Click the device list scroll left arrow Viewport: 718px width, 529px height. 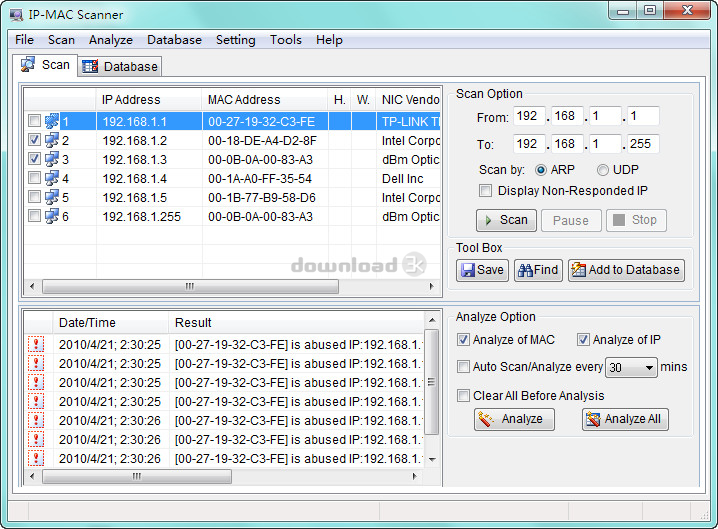(x=32, y=287)
